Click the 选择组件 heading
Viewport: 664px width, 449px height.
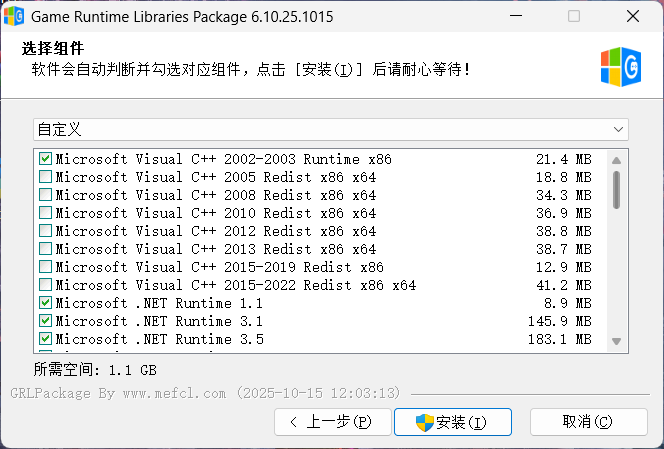point(53,48)
